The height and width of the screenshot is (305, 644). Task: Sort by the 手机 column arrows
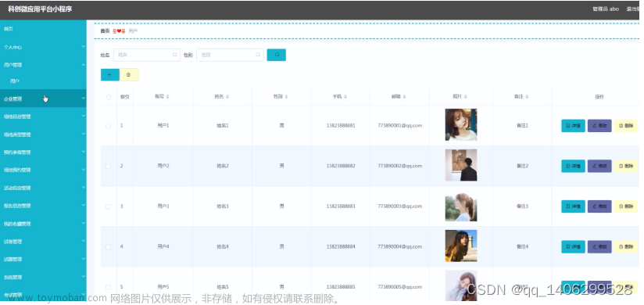(x=345, y=97)
